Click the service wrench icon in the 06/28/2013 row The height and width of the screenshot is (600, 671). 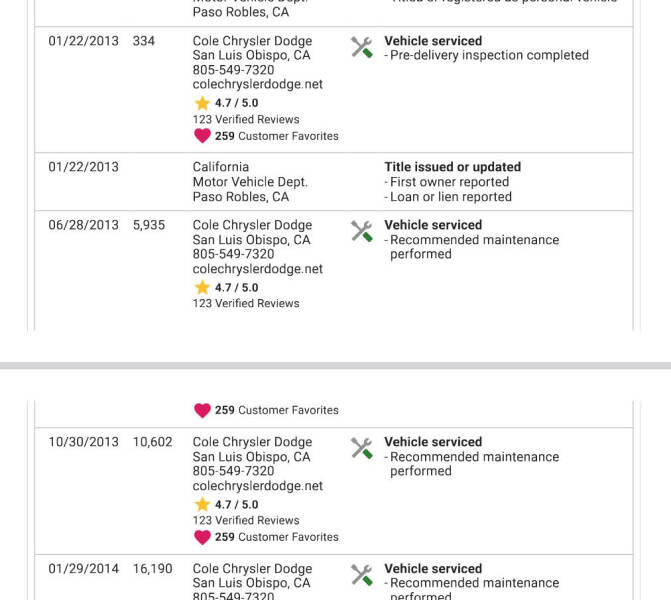click(x=362, y=231)
